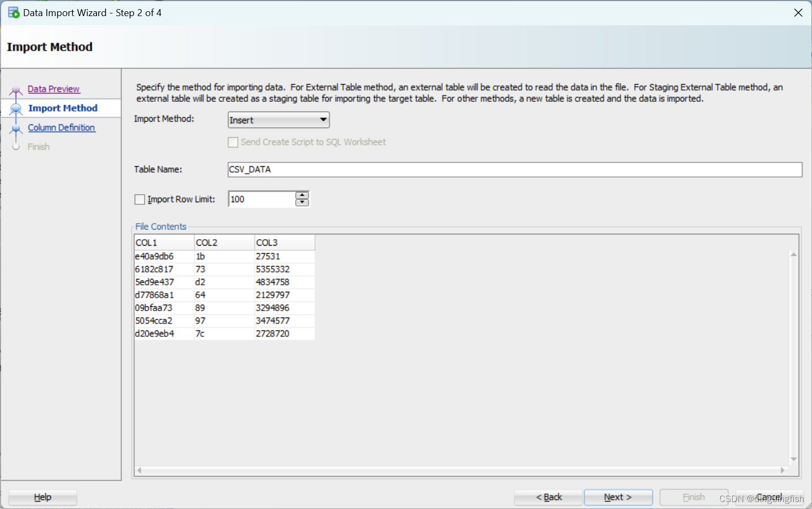
Task: Click the File Contents vertical scrollbar down arrow
Action: [x=794, y=459]
